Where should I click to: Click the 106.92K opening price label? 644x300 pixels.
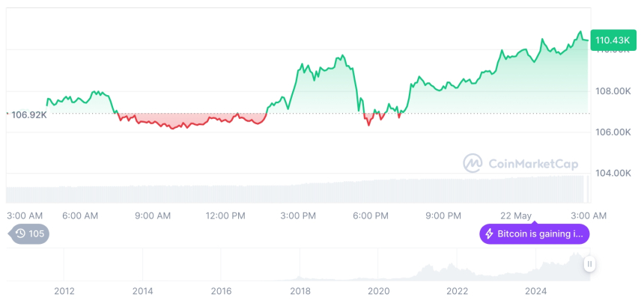click(x=29, y=114)
